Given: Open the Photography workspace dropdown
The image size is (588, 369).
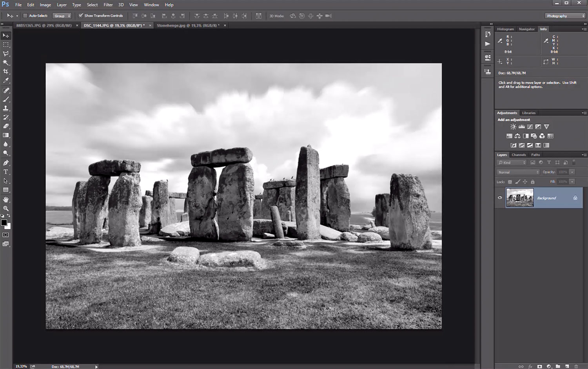Looking at the screenshot, I should click(565, 16).
